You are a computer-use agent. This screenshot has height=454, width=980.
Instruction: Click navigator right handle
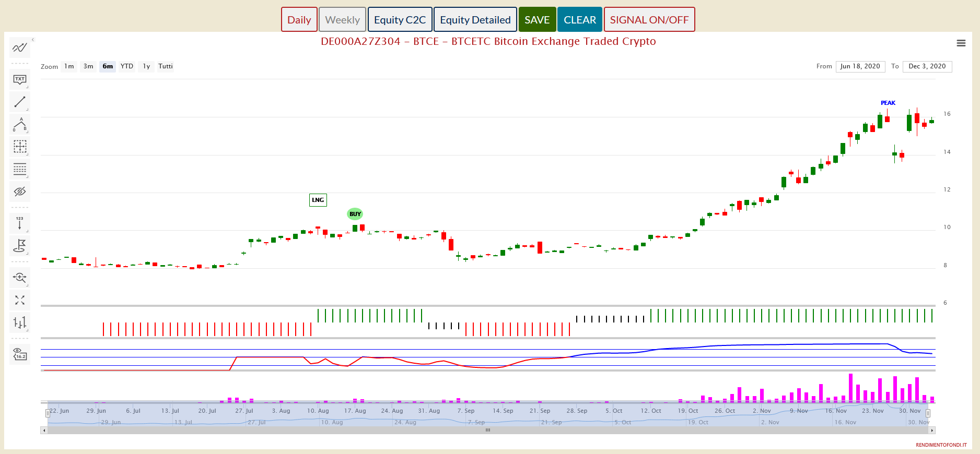928,413
